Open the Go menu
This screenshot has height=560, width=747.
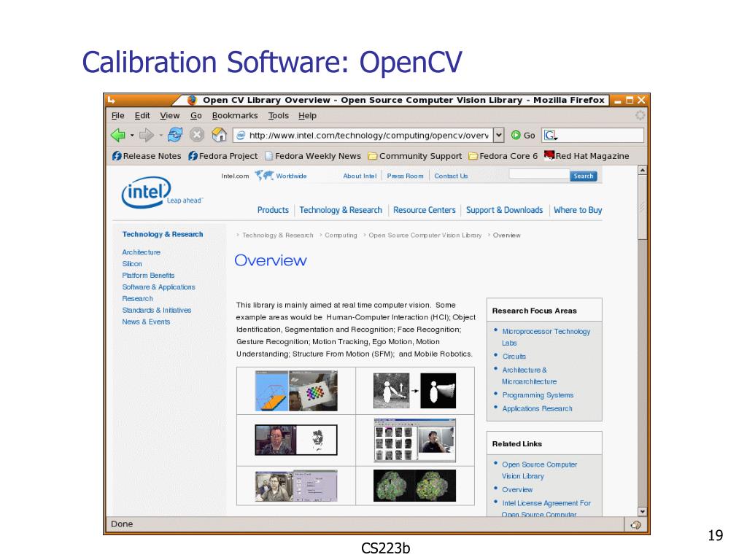[x=196, y=115]
